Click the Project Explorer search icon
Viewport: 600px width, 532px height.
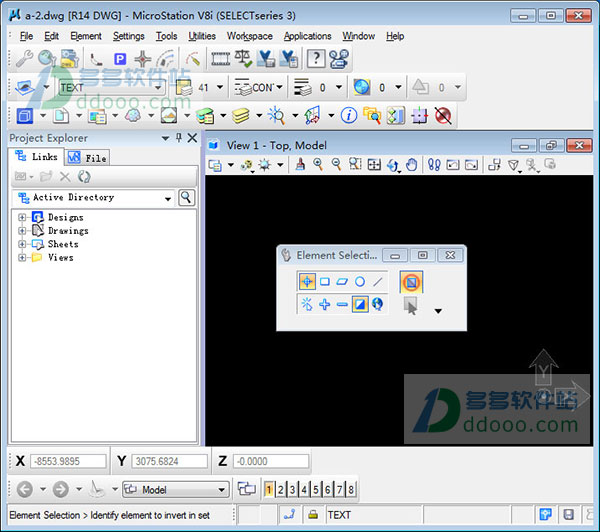[186, 198]
